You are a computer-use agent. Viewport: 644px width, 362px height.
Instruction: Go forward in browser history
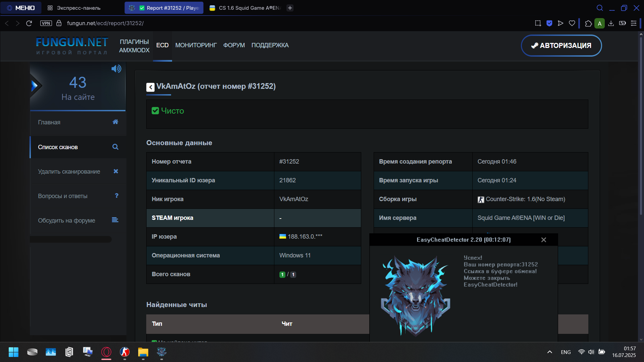(18, 23)
